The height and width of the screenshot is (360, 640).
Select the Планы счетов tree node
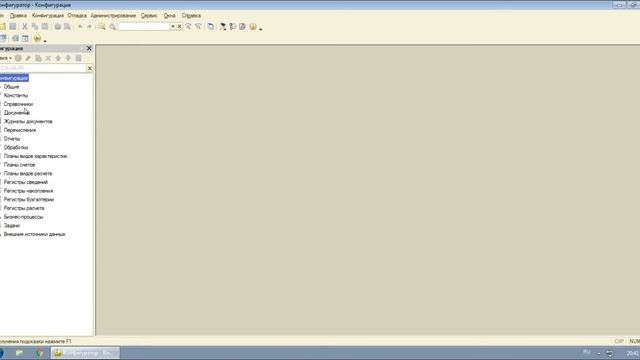pos(20,165)
